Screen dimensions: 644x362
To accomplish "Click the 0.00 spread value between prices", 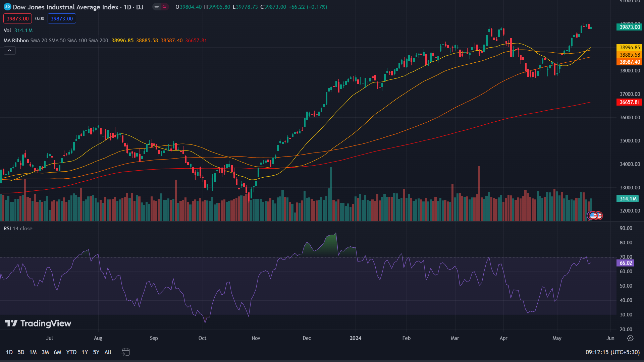I will pyautogui.click(x=40, y=18).
